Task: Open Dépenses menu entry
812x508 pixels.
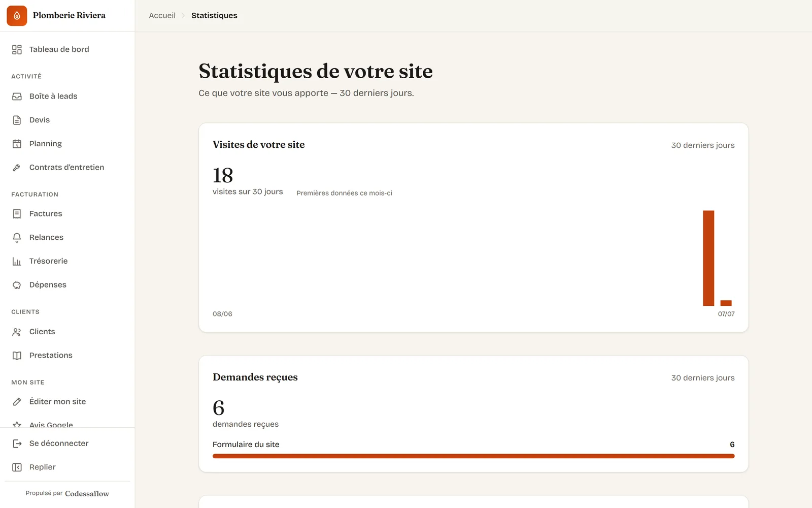Action: pyautogui.click(x=67, y=284)
